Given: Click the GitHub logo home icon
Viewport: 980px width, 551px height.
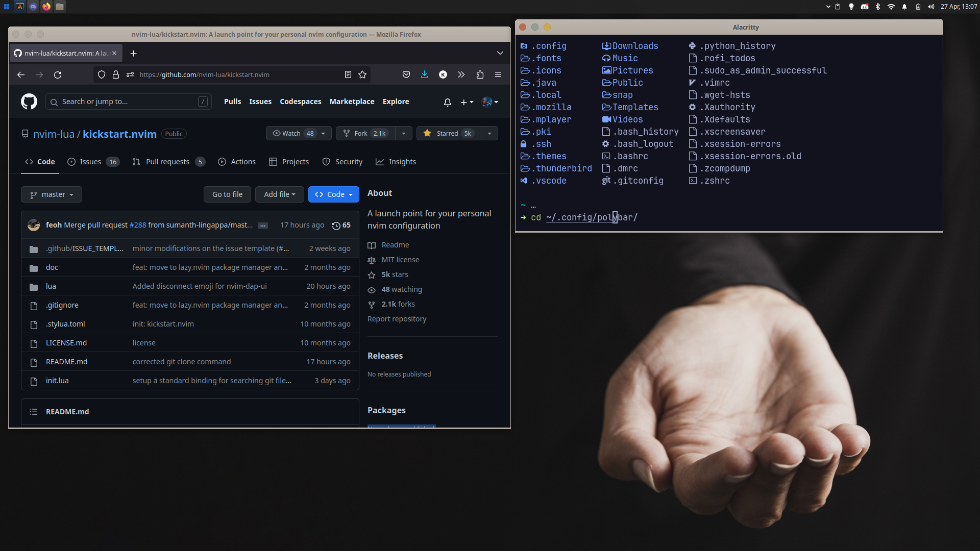Looking at the screenshot, I should (x=29, y=102).
